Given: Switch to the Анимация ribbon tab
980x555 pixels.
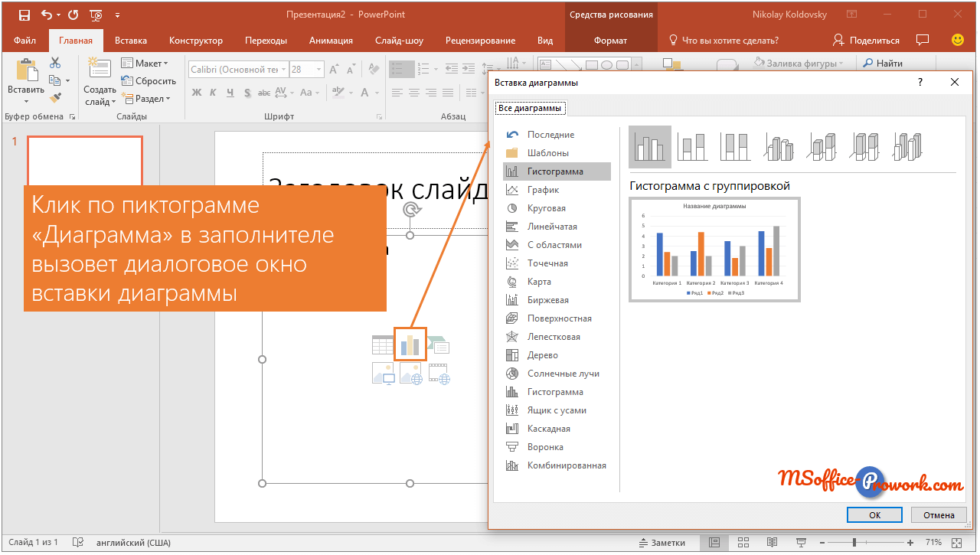Looking at the screenshot, I should (x=331, y=41).
